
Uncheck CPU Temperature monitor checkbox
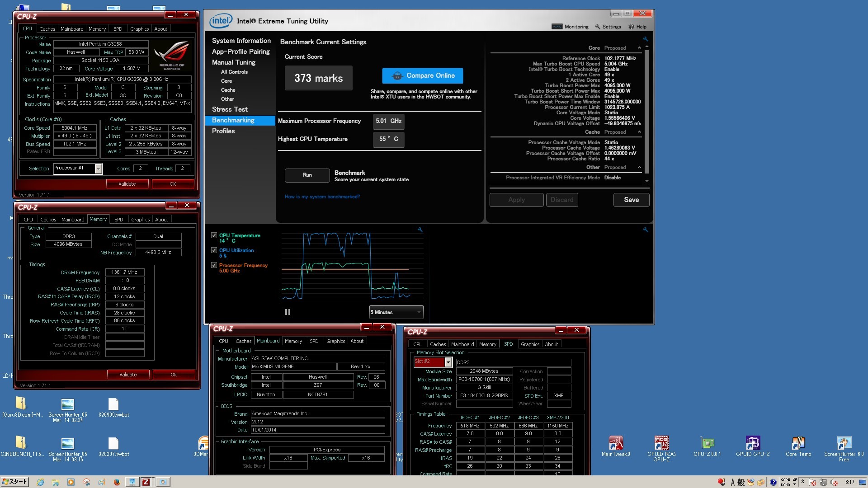(214, 235)
